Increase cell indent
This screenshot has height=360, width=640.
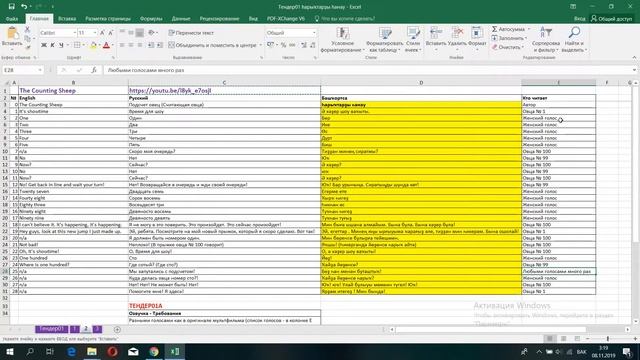160,45
